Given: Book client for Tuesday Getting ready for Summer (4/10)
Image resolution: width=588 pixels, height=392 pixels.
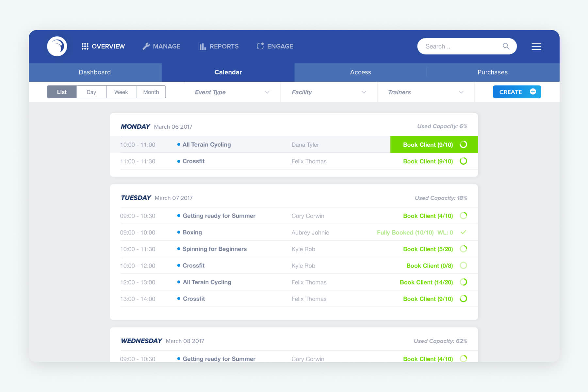Looking at the screenshot, I should coord(428,216).
